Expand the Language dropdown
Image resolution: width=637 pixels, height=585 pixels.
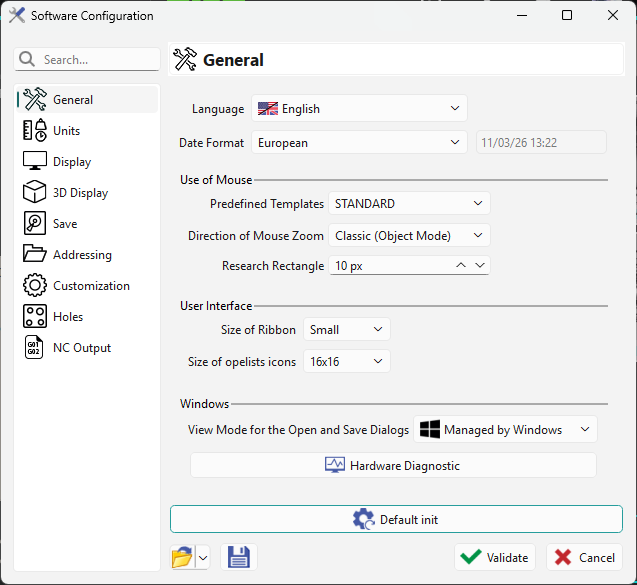[359, 108]
